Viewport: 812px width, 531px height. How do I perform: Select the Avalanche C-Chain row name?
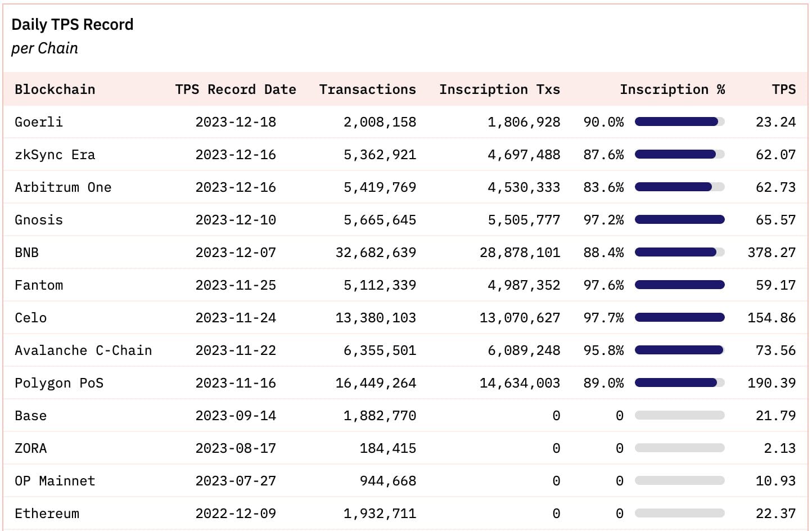tap(83, 350)
